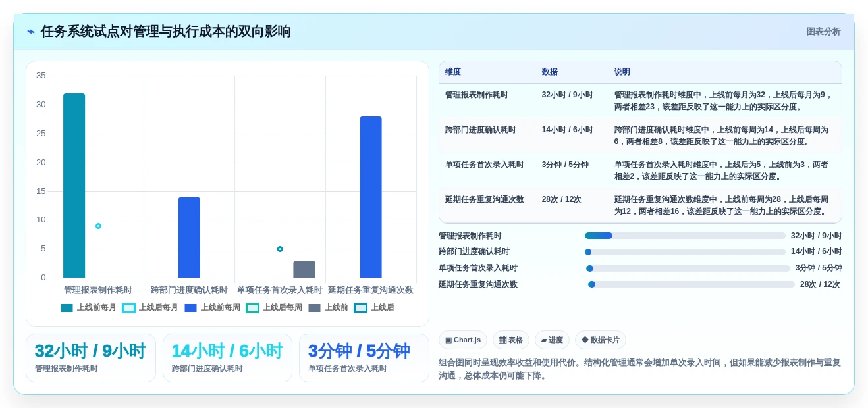
Task: Toggle the 上线前每周 legend entry
Action: 212,308
